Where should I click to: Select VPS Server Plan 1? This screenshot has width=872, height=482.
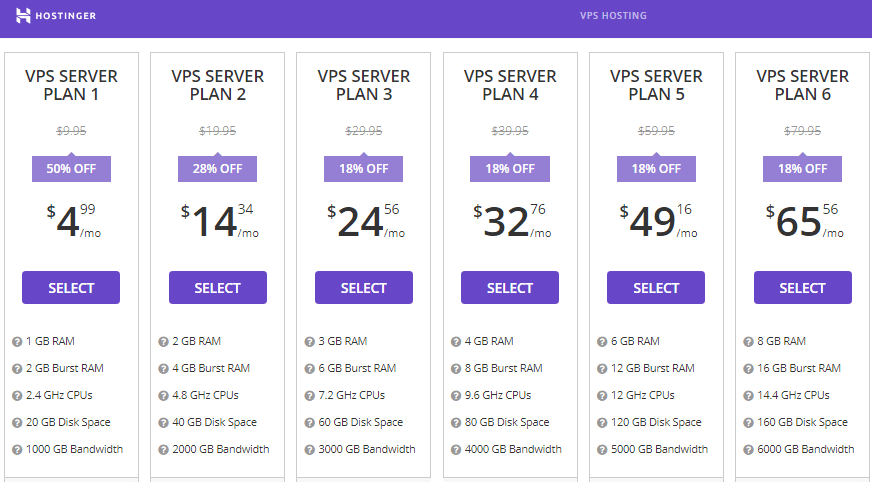(71, 287)
